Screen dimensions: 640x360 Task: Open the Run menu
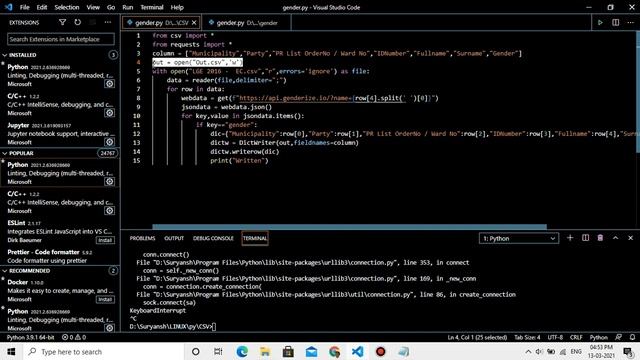[128, 7]
